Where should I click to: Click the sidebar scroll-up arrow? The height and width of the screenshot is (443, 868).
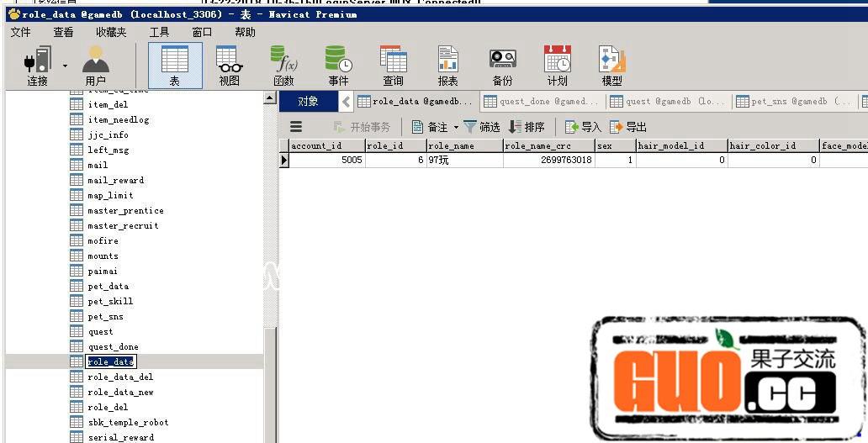tap(270, 98)
